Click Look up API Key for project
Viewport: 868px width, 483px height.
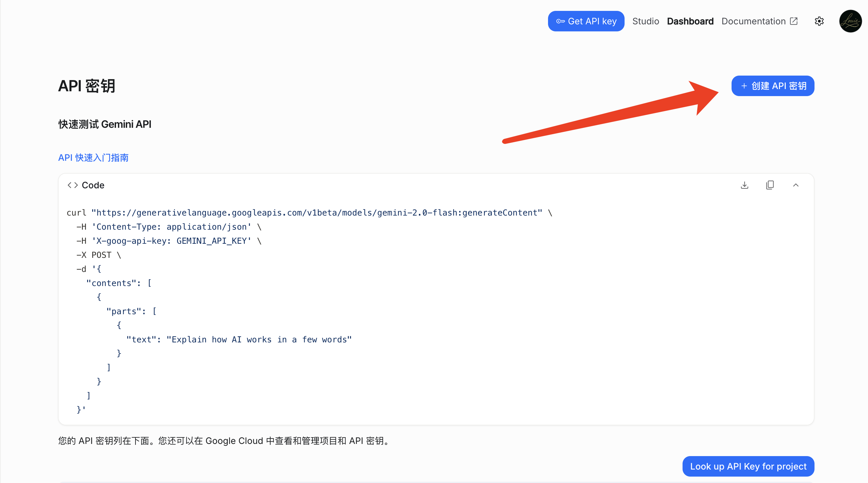tap(748, 466)
